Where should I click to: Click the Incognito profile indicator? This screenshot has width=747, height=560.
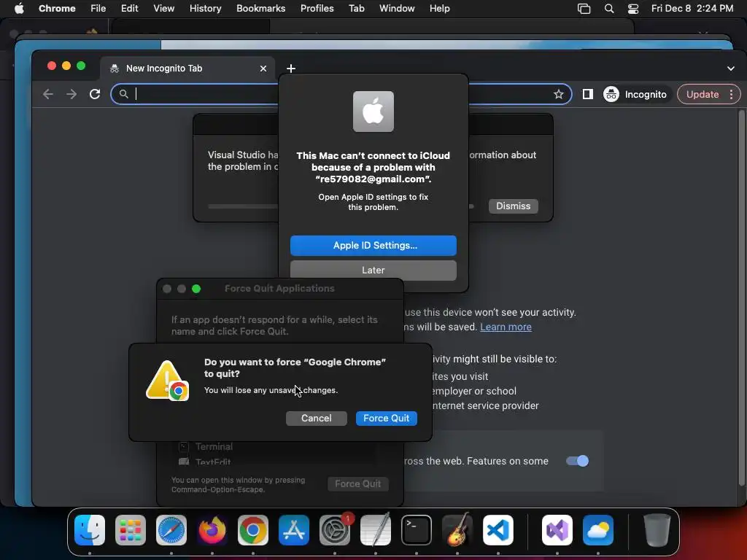(635, 94)
